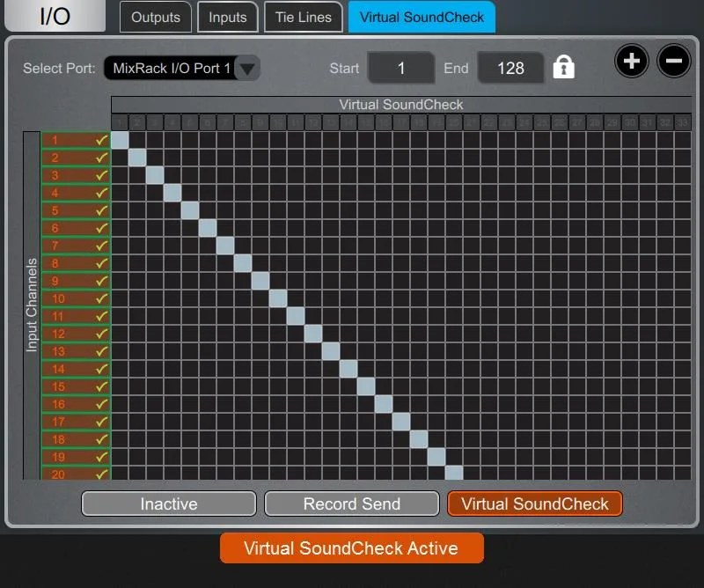
Task: Click the patch point for channel 1
Action: pyautogui.click(x=120, y=140)
